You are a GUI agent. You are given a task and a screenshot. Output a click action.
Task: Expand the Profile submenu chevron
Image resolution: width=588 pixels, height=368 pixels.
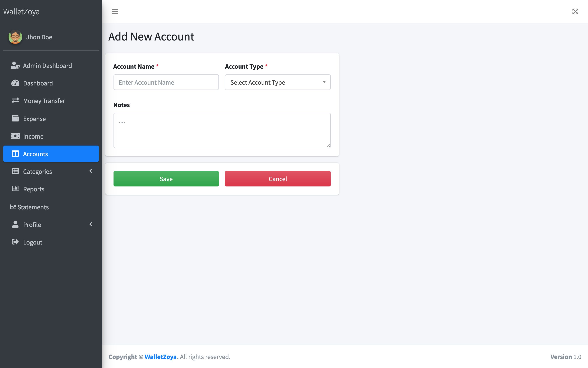[x=91, y=224]
